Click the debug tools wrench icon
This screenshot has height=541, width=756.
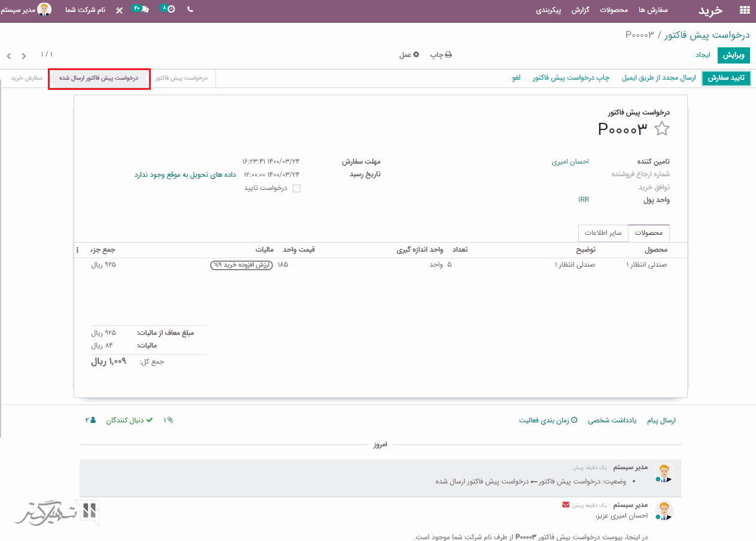119,10
